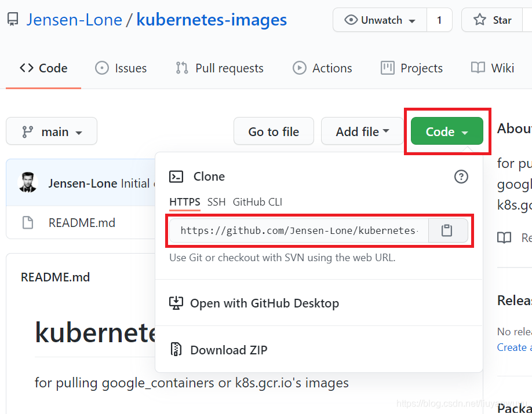Click the eye icon on Unwatch
This screenshot has height=414, width=532.
point(351,20)
